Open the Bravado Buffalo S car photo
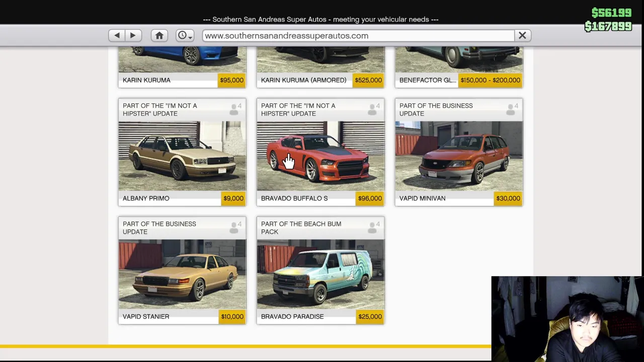Viewport: 644px width, 362px height. point(320,156)
